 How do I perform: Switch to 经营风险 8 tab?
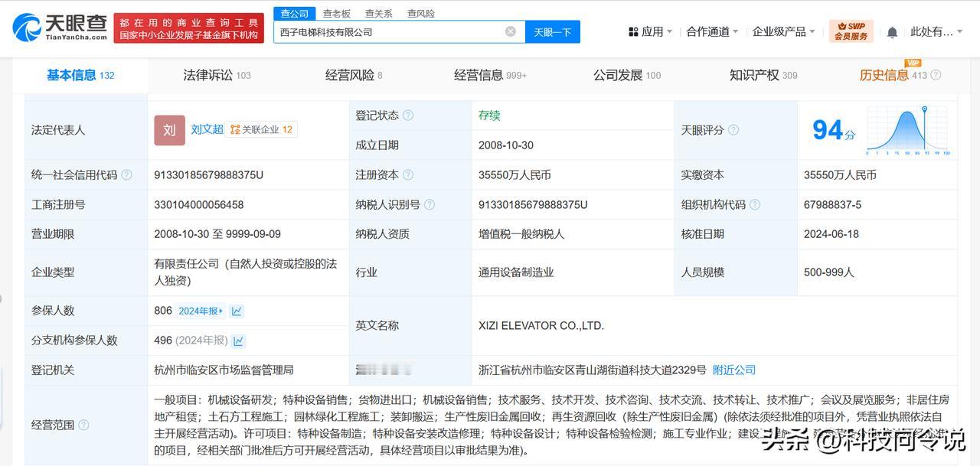pos(354,75)
